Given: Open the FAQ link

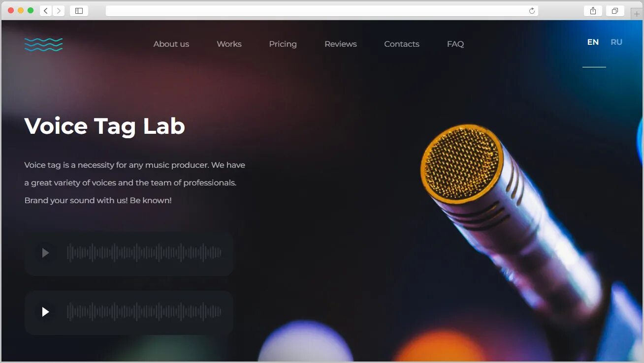Looking at the screenshot, I should (x=455, y=44).
